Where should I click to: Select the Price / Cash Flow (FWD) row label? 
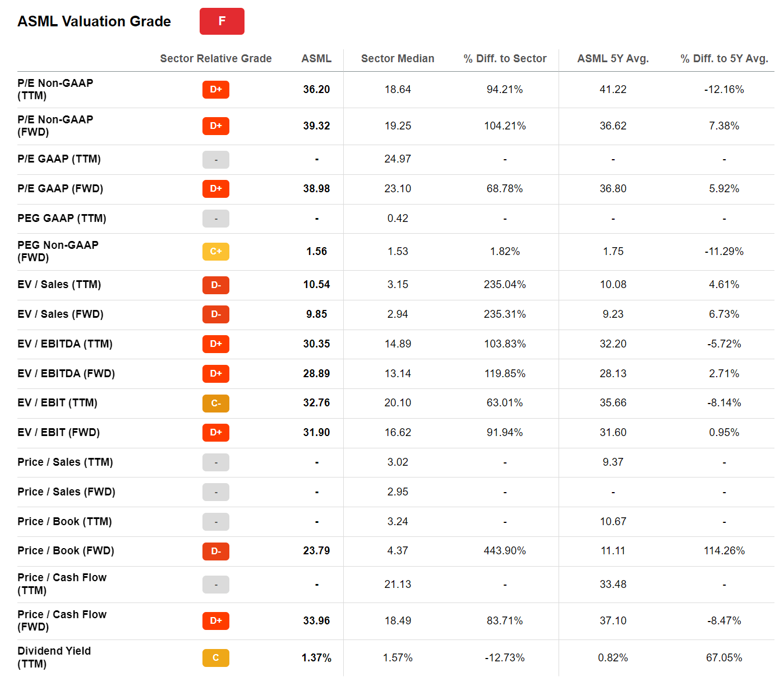[x=62, y=620]
